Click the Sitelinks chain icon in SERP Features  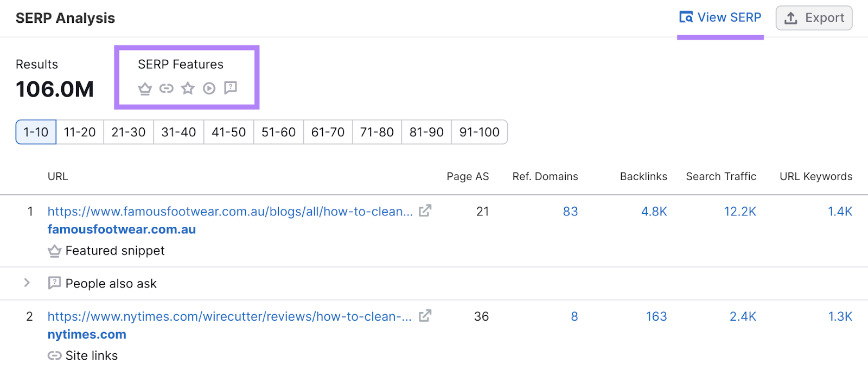coord(166,88)
